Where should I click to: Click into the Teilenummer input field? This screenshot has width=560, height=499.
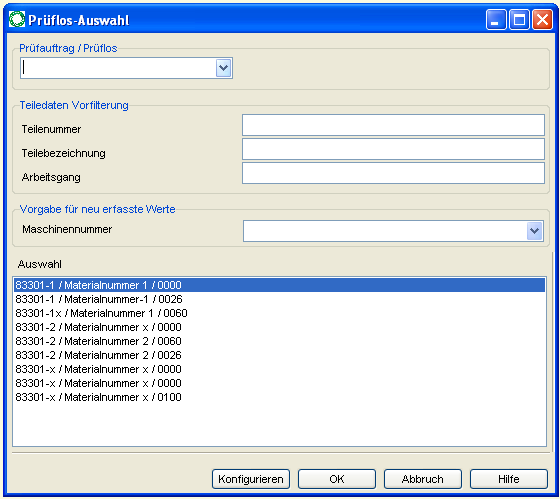pos(393,125)
